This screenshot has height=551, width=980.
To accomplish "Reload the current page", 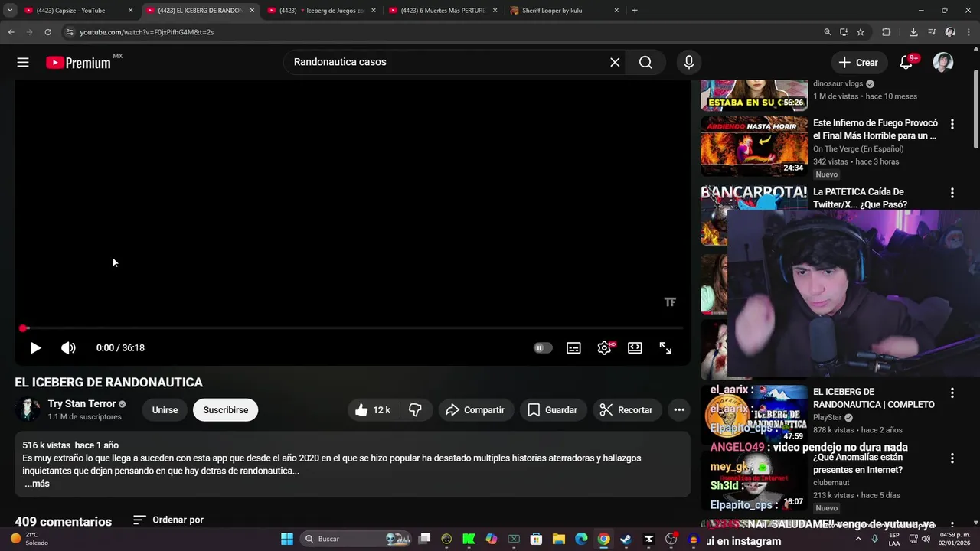I will (47, 32).
